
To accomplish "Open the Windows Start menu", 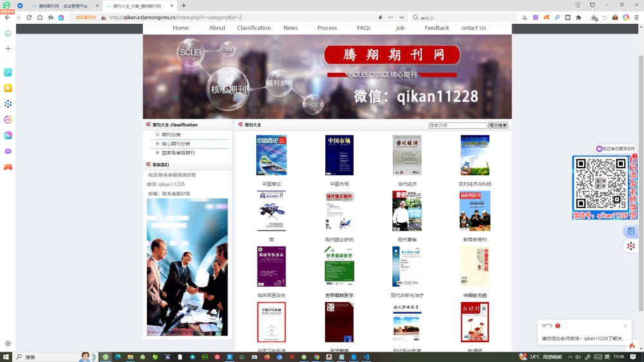I will (x=6, y=357).
